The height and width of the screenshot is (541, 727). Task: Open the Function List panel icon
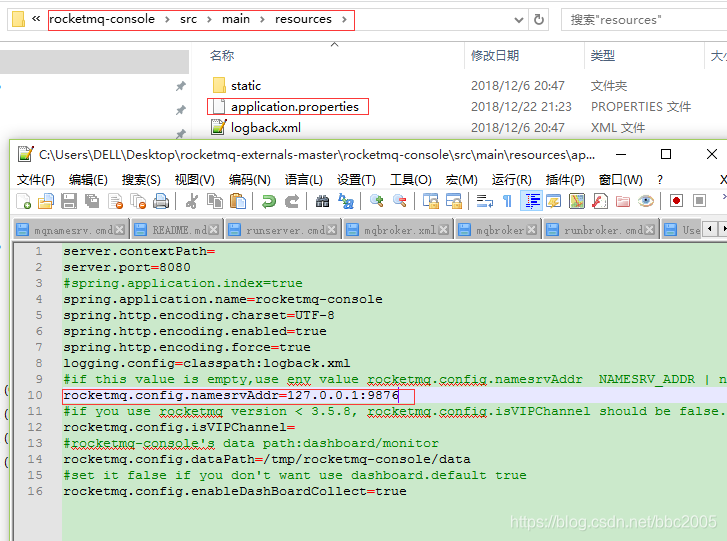click(x=599, y=202)
